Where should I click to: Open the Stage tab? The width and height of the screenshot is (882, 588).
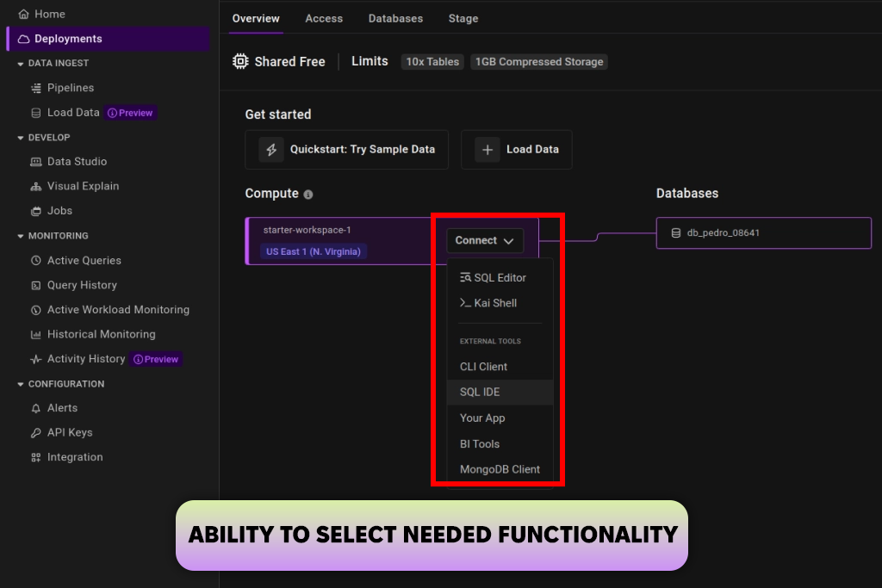point(463,19)
